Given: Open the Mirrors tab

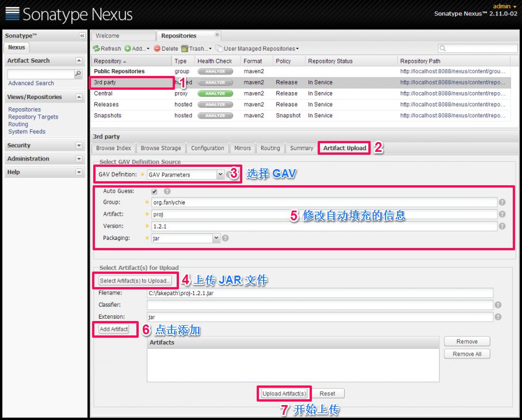Looking at the screenshot, I should pyautogui.click(x=242, y=148).
